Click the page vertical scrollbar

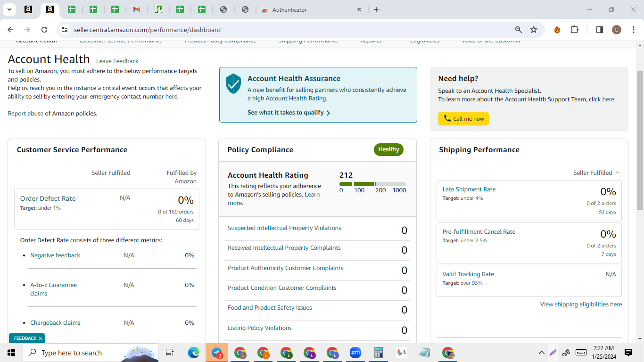click(x=640, y=141)
